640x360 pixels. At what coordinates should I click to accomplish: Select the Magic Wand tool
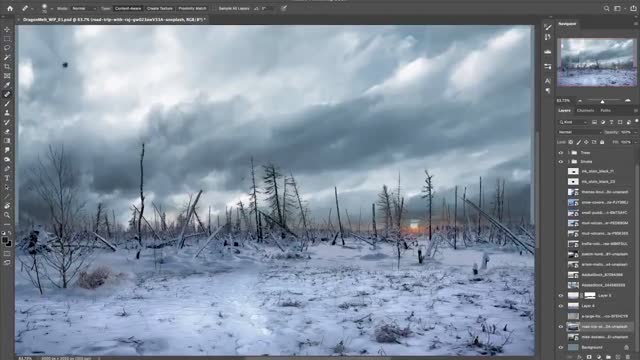7,58
